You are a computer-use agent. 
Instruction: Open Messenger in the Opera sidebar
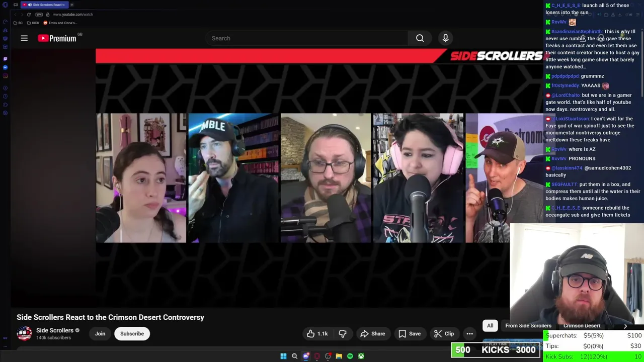pyautogui.click(x=5, y=67)
